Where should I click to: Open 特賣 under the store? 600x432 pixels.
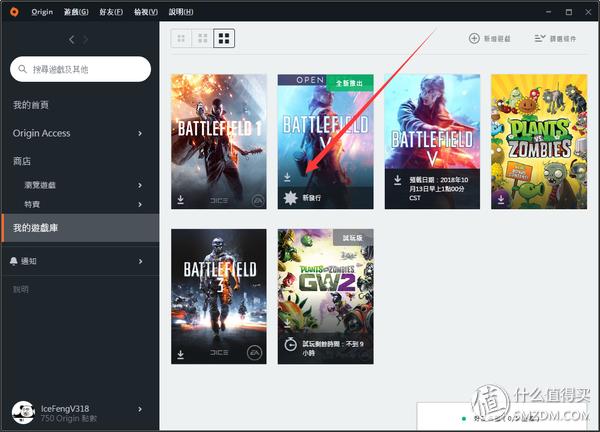32,204
